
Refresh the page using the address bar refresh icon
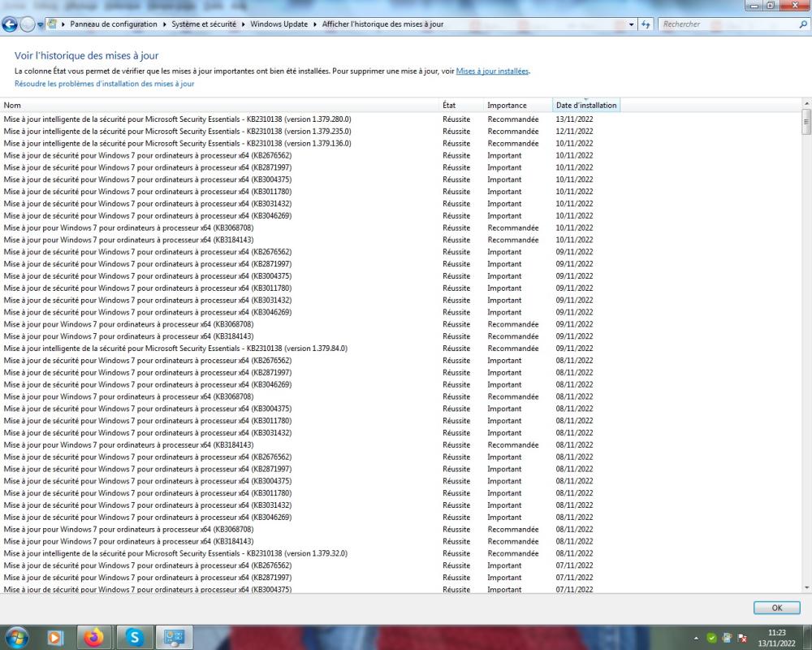pos(646,24)
